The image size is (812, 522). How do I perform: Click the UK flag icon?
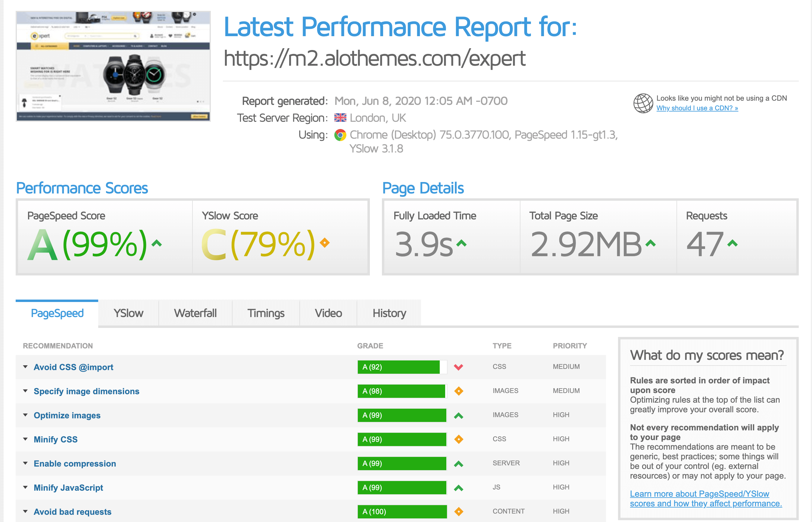[x=340, y=118]
